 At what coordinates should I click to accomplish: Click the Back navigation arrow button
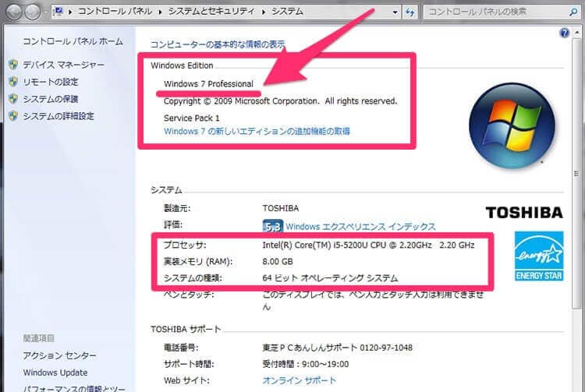[x=14, y=12]
